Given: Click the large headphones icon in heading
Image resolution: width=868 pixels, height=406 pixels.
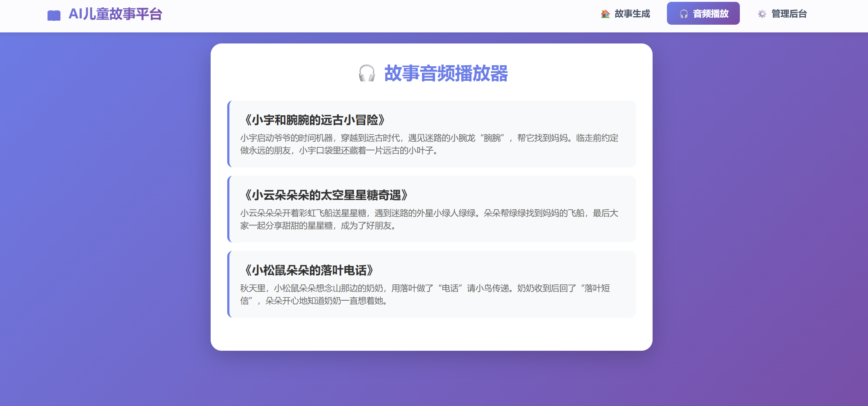Looking at the screenshot, I should click(367, 73).
